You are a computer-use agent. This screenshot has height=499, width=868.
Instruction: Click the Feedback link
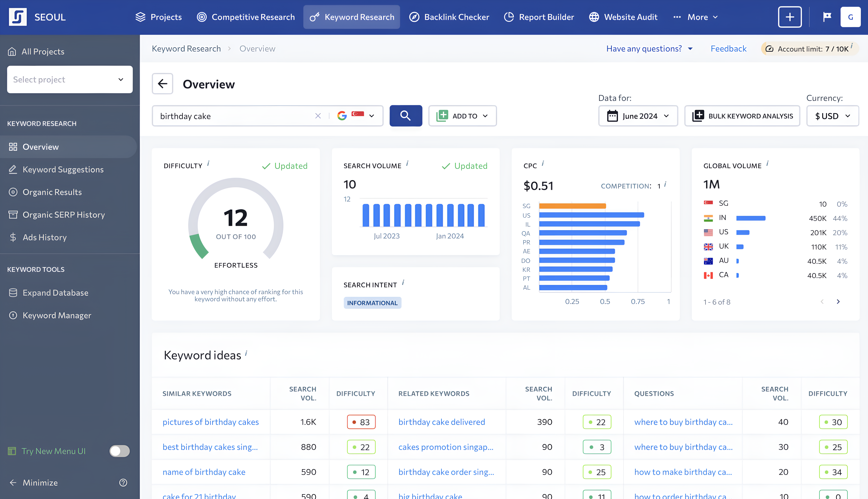click(729, 49)
